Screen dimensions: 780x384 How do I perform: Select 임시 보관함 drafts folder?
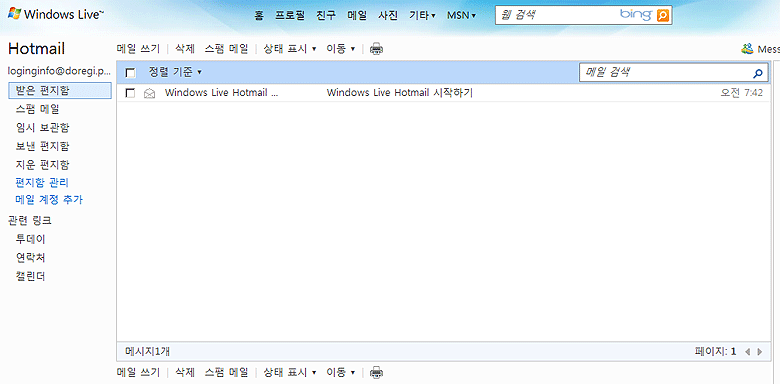tap(42, 128)
